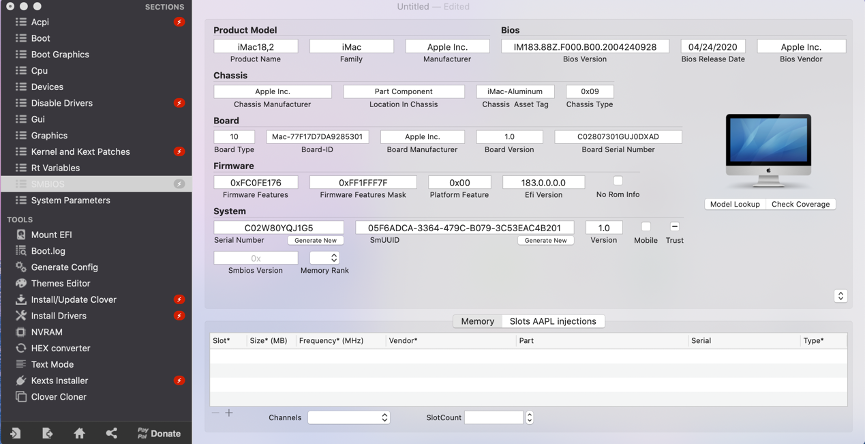Generate a new SmUUID

[x=546, y=241]
